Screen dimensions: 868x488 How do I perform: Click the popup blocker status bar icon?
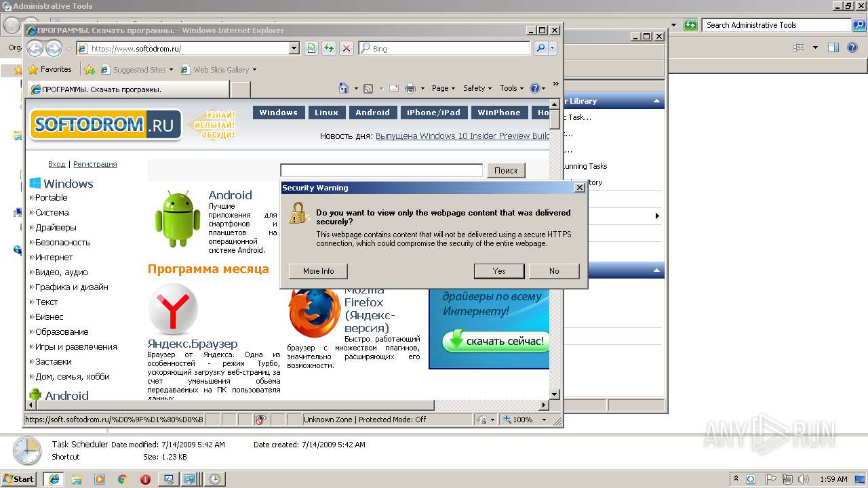click(260, 420)
